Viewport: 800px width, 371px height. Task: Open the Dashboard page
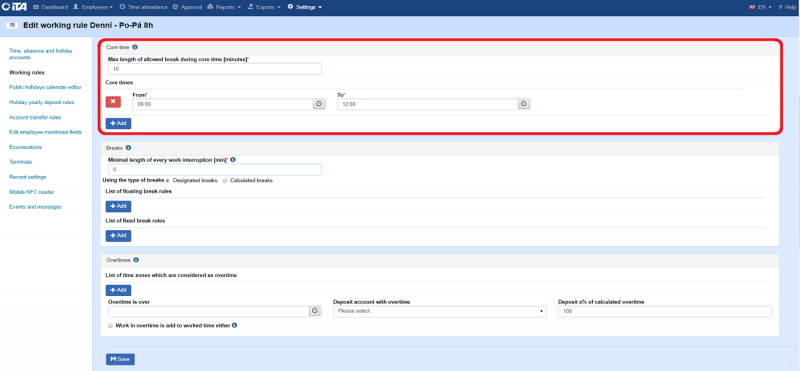click(x=51, y=7)
